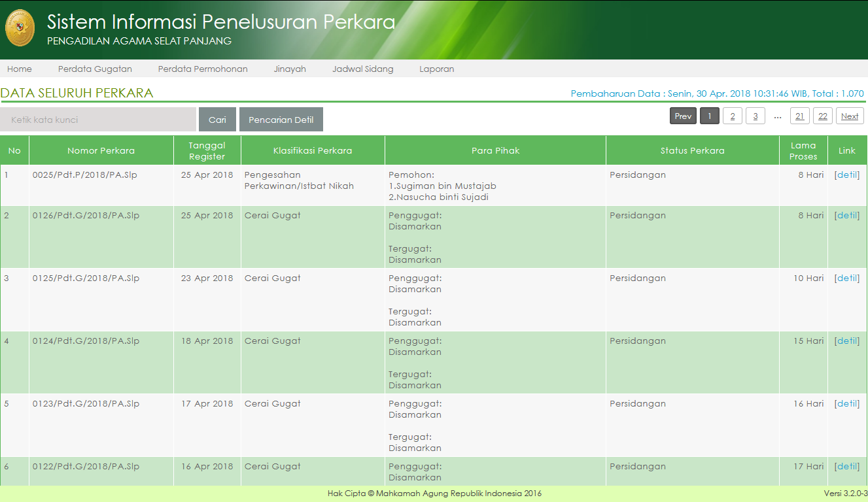The image size is (868, 502).
Task: Open the Perdata Permohonan menu
Action: (203, 69)
